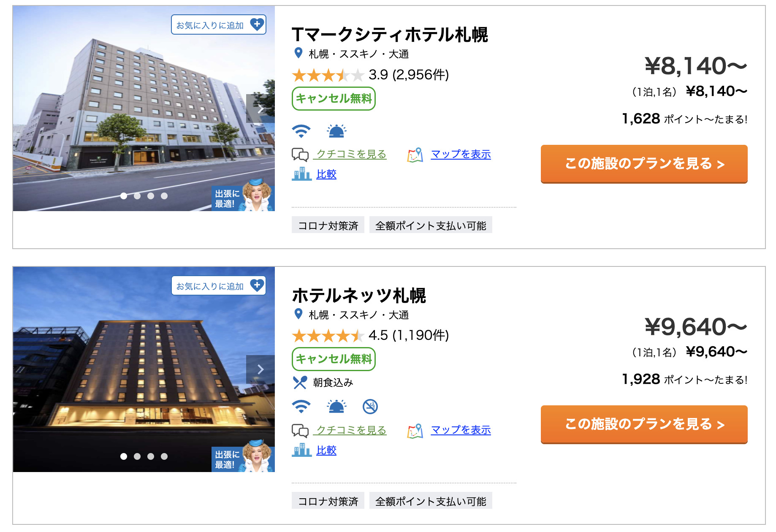Screen dimensions: 776x532
Task: Click この施設のプランを見る for ホテルネッツ札幌
Action: pos(644,424)
